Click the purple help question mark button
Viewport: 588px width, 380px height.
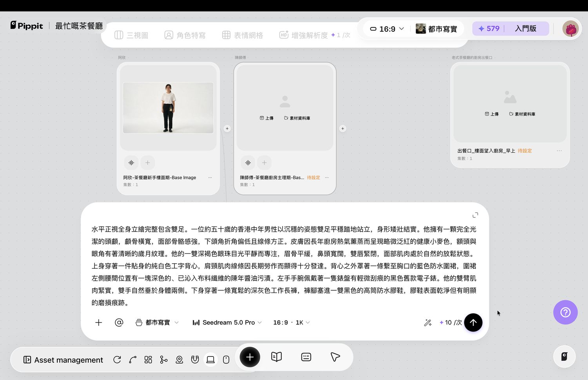(x=565, y=312)
